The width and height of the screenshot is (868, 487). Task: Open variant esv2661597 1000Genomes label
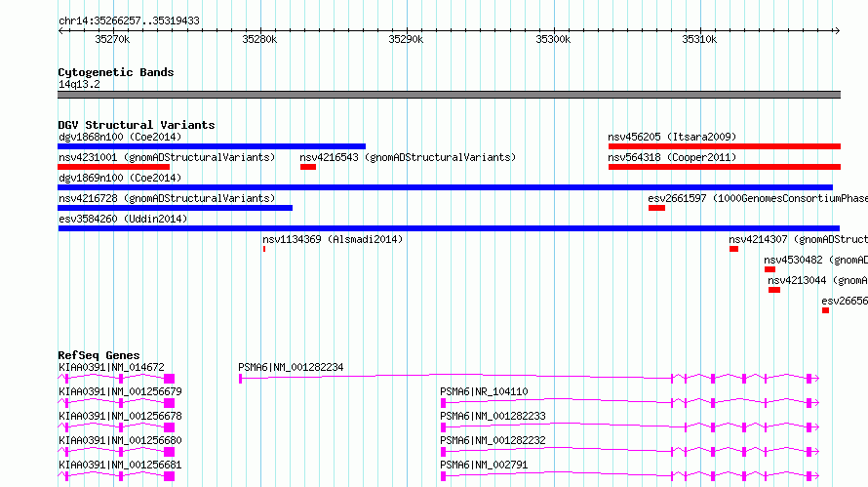(758, 198)
